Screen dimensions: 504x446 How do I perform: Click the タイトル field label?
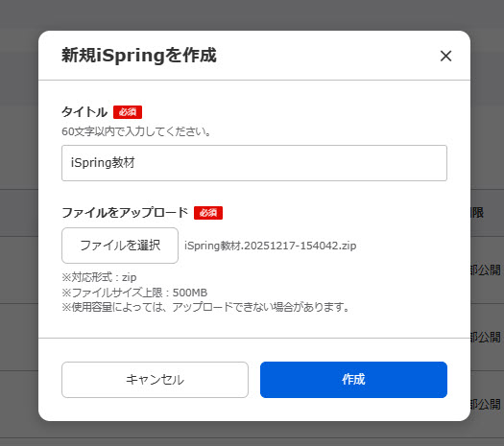(x=84, y=112)
